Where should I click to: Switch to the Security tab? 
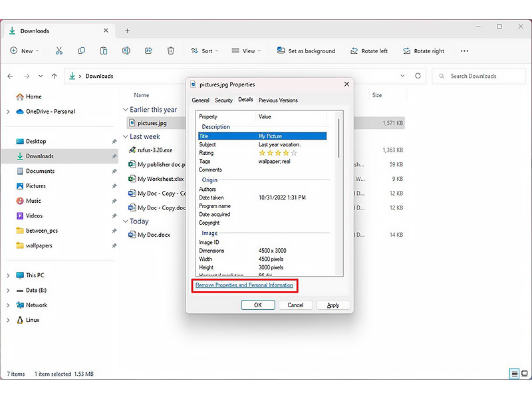(223, 100)
